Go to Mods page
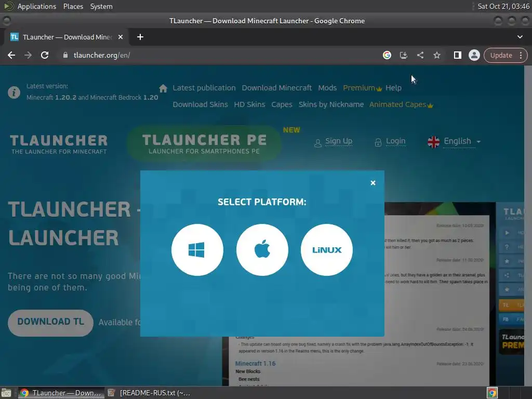 pos(327,88)
